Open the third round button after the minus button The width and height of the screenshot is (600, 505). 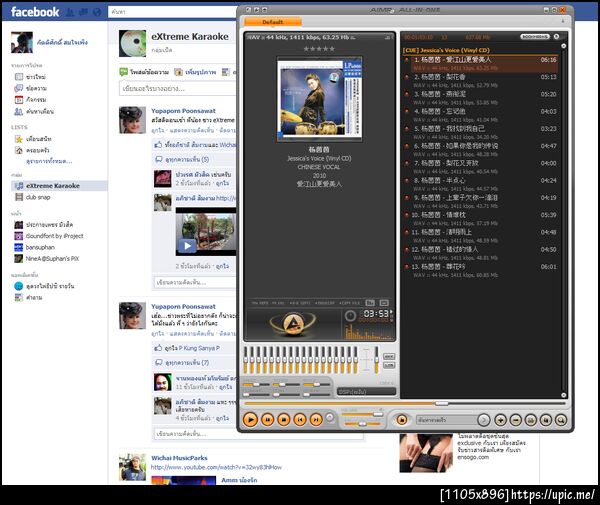531,420
